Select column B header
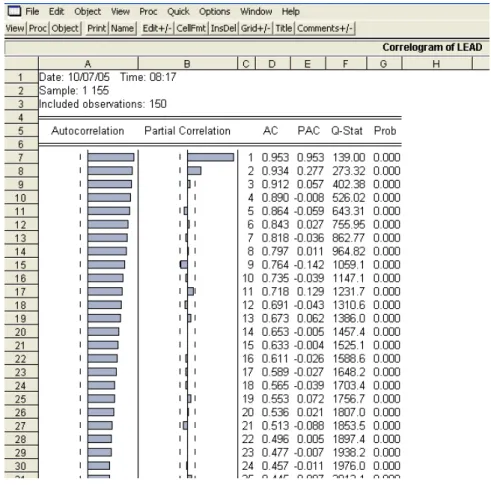Screen dimensions: 491x485 point(187,64)
